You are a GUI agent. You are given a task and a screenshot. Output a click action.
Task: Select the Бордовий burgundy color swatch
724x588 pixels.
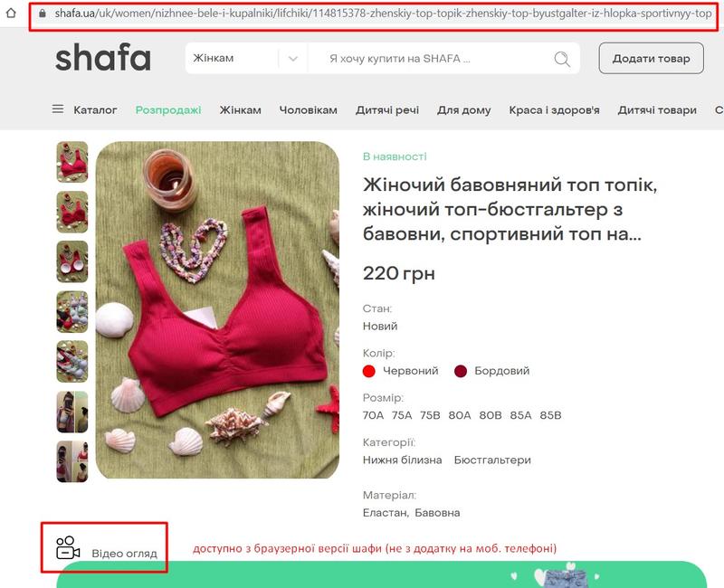click(x=461, y=371)
